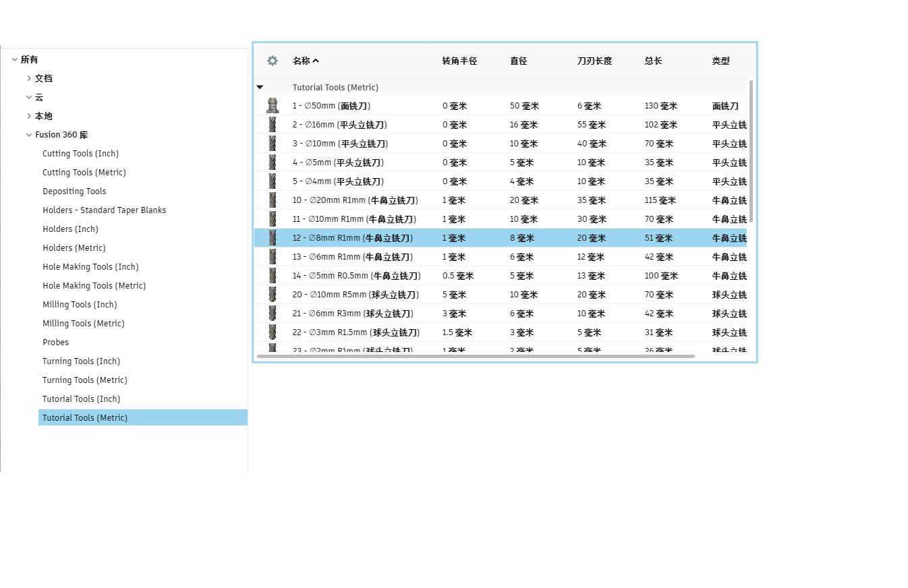Click total length value 102 毫米
908x588 pixels.
click(x=661, y=125)
